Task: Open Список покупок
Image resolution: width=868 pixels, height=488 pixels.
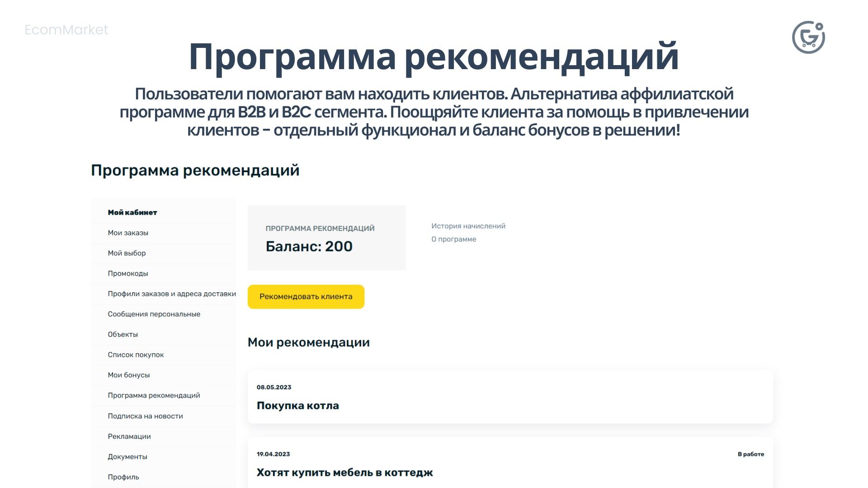Action: pyautogui.click(x=135, y=355)
